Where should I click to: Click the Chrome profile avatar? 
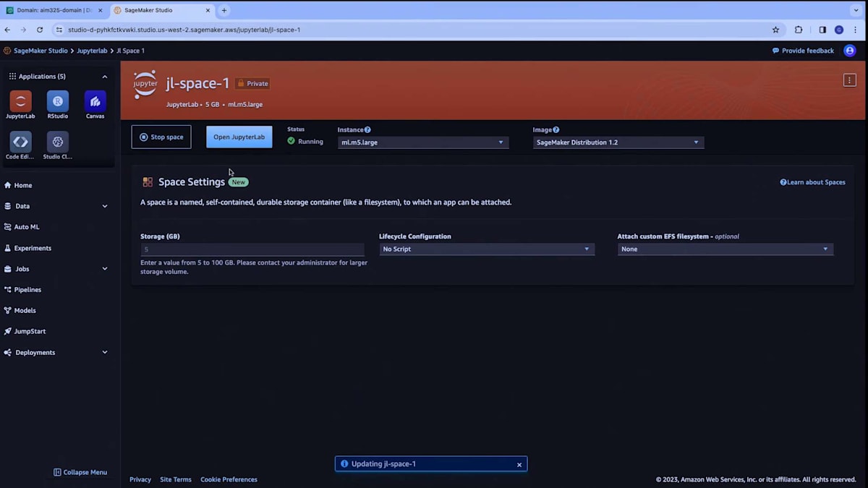[839, 30]
